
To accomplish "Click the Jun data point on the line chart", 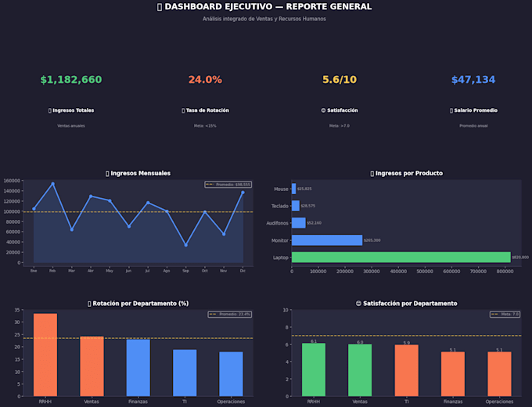I will click(128, 226).
